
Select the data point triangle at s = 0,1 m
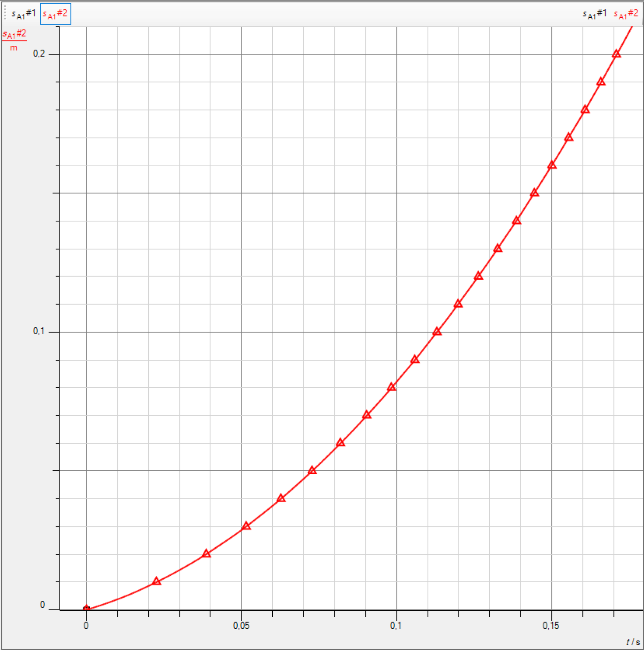tap(437, 332)
